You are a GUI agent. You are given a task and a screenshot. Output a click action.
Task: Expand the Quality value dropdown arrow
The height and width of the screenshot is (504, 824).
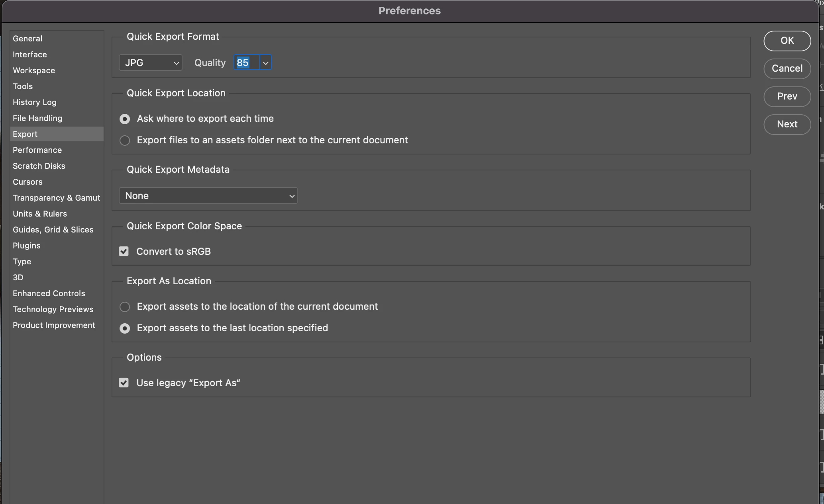(x=266, y=63)
